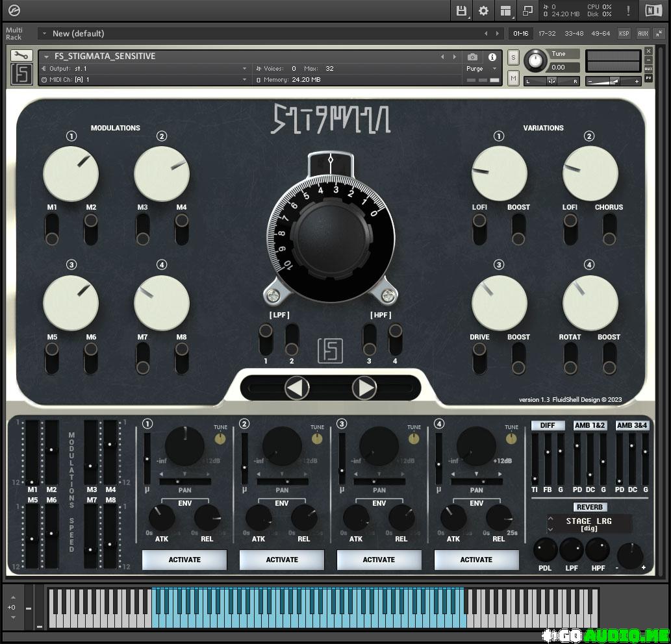Click layer 1 TUNE small knob
The height and width of the screenshot is (644, 671).
click(x=220, y=438)
